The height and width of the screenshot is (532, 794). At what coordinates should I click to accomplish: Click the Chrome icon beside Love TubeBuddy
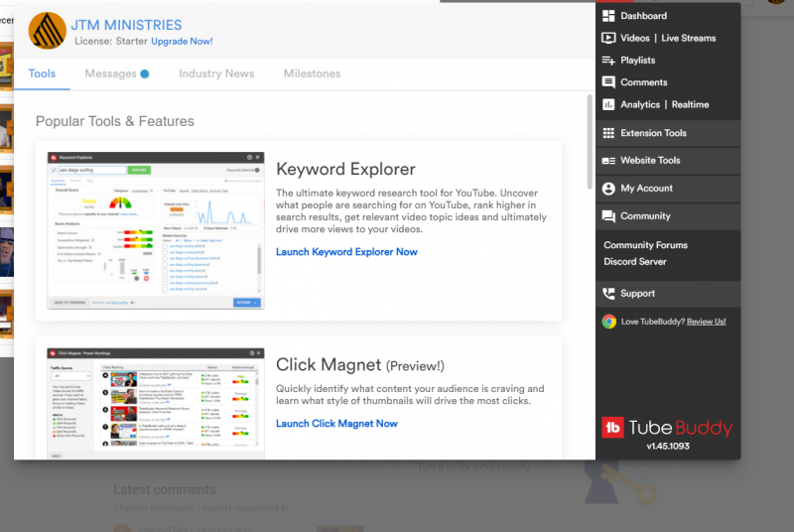[x=608, y=322]
